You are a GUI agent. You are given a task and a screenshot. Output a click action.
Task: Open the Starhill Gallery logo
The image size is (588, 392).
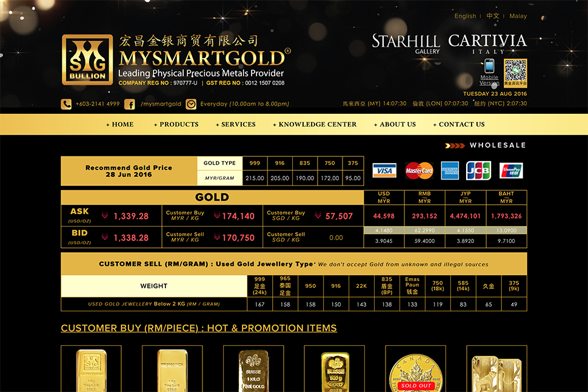[x=406, y=44]
